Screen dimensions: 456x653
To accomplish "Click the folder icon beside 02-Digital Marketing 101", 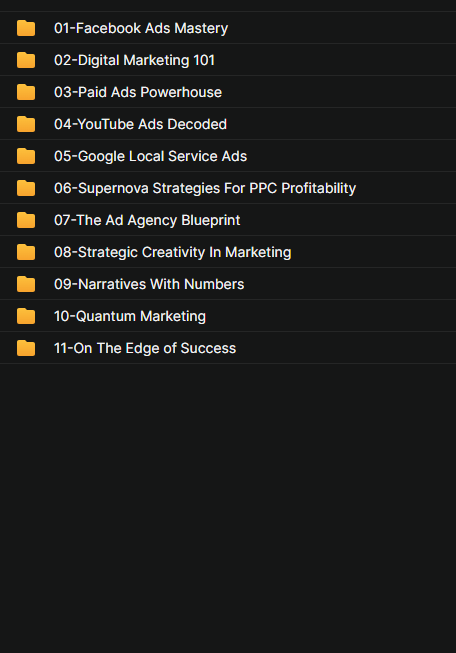I will (26, 60).
